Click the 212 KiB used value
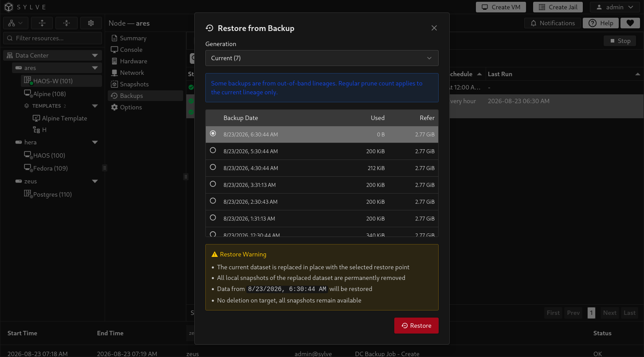This screenshot has height=357, width=644. pyautogui.click(x=376, y=168)
